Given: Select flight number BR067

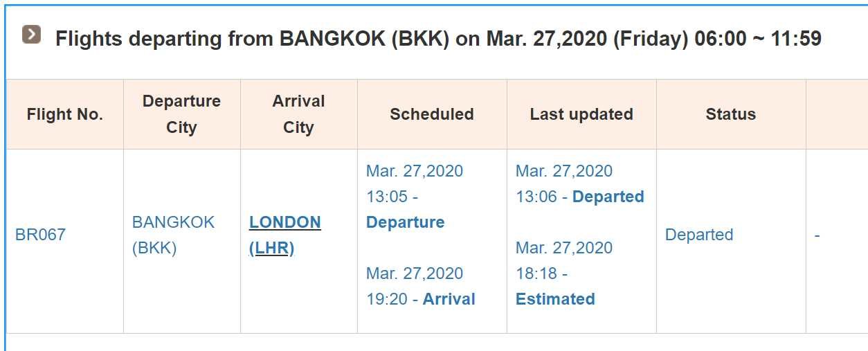Looking at the screenshot, I should (x=40, y=235).
